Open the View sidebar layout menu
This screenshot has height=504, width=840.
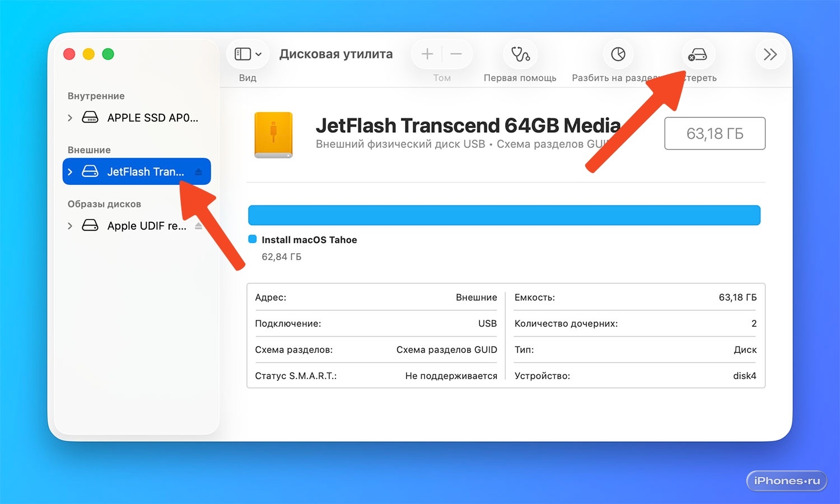[x=248, y=54]
